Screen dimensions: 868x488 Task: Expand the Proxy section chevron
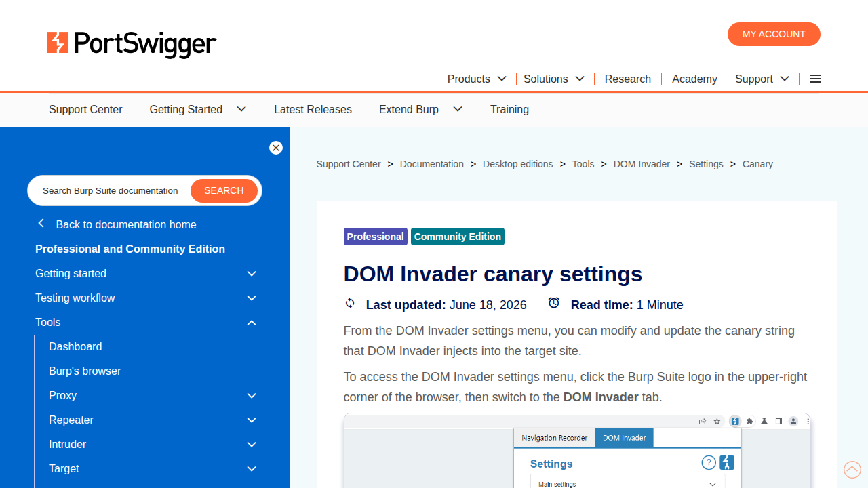pos(252,395)
